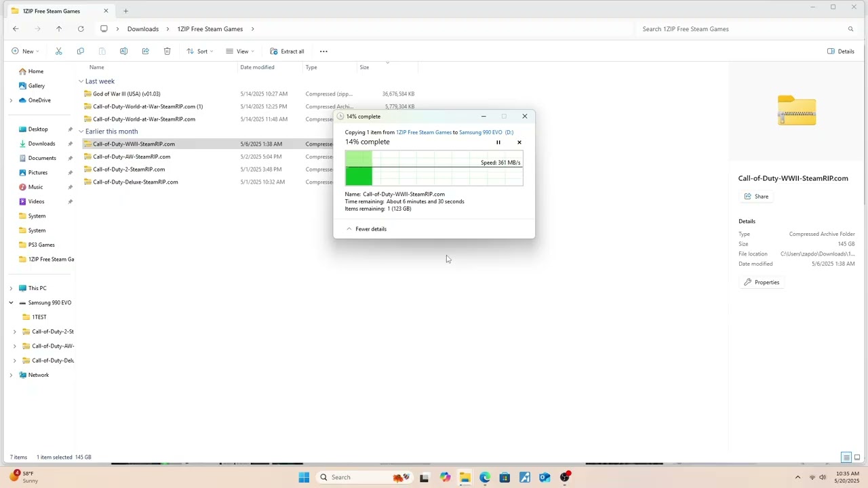Pause the file copy operation

498,142
